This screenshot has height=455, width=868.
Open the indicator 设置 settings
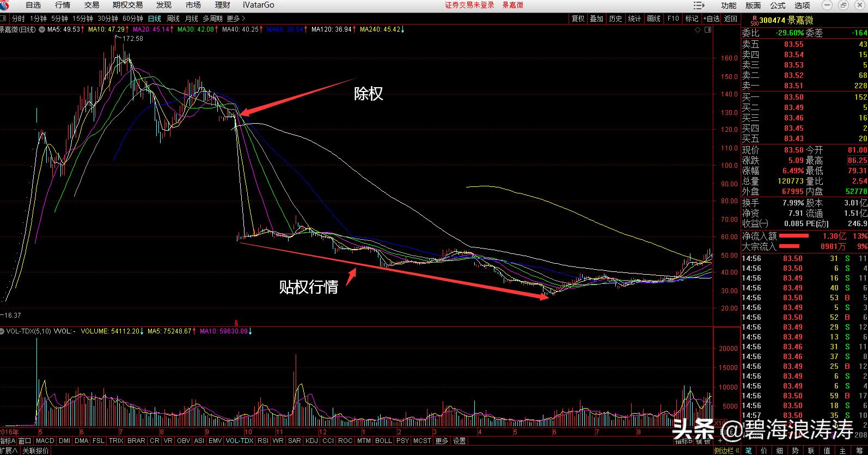(460, 441)
